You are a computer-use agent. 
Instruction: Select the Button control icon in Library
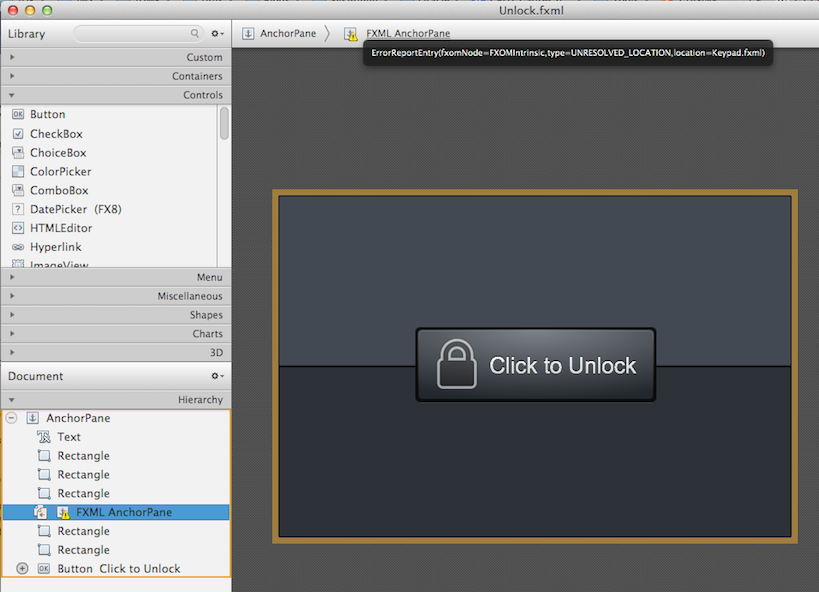coord(18,115)
